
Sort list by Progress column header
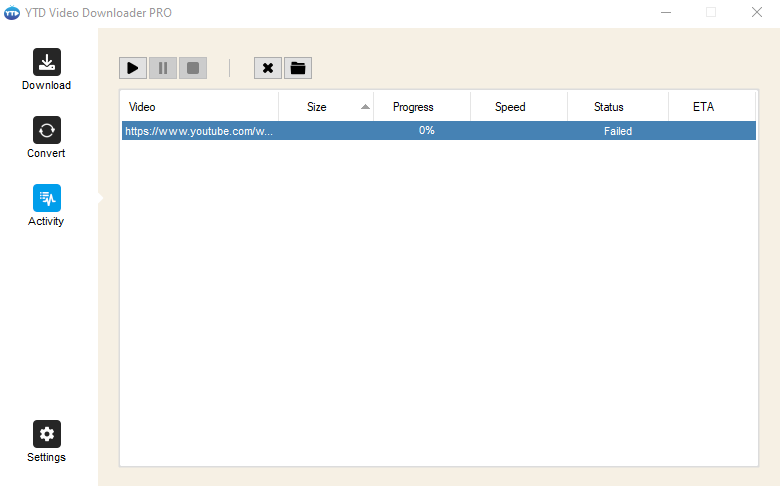tap(422, 106)
